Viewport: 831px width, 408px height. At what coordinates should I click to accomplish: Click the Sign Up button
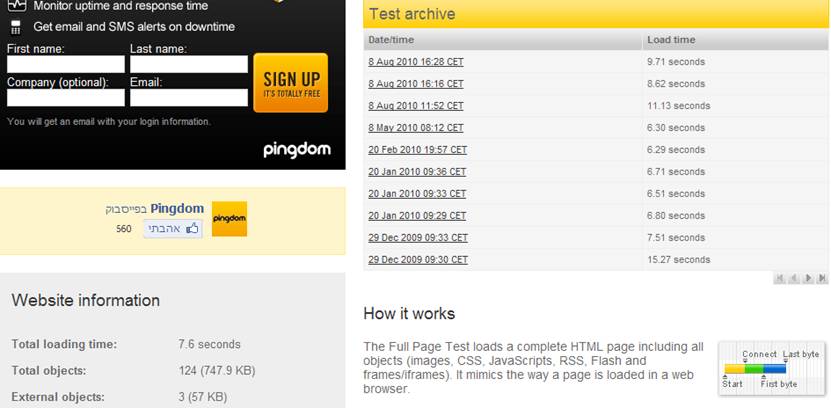tap(290, 83)
